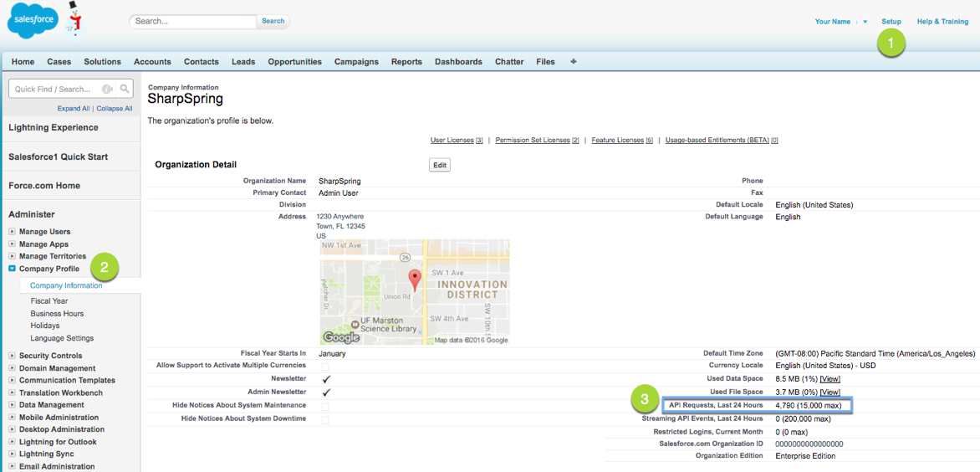Open the Dashboards tab
980x472 pixels.
pyautogui.click(x=459, y=61)
